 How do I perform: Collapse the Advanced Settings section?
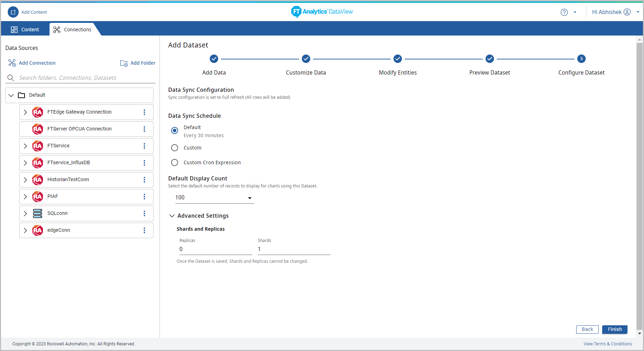(x=172, y=216)
